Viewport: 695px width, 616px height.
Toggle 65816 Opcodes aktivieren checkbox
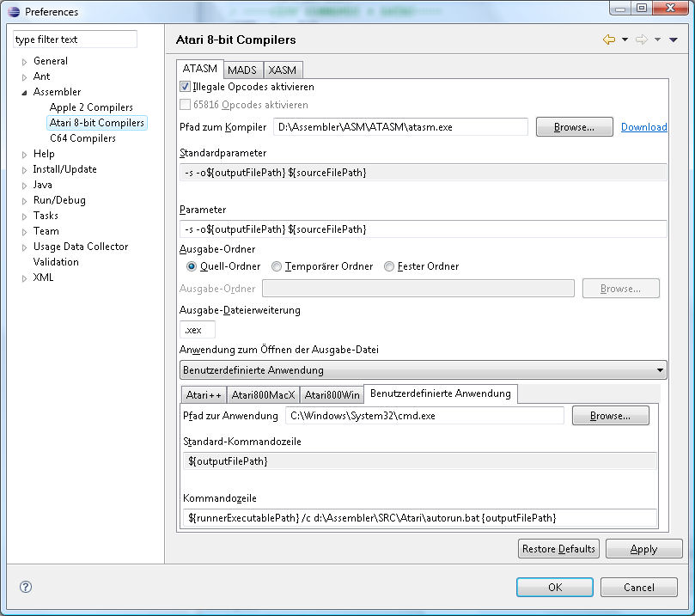click(x=185, y=105)
